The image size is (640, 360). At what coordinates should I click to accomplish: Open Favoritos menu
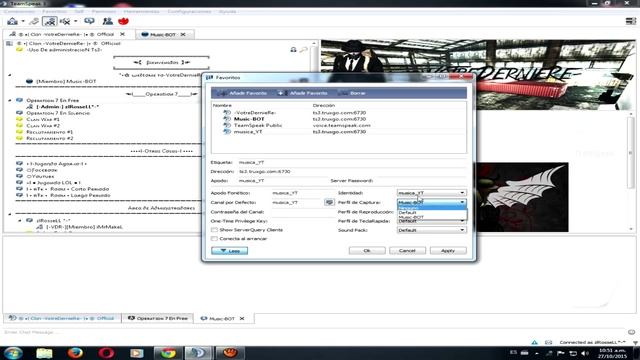(x=54, y=11)
